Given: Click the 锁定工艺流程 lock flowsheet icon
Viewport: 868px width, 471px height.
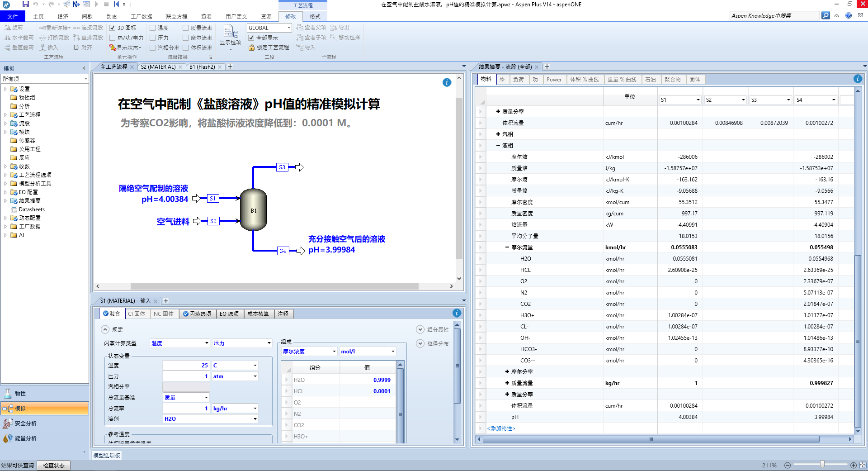Looking at the screenshot, I should [x=251, y=48].
